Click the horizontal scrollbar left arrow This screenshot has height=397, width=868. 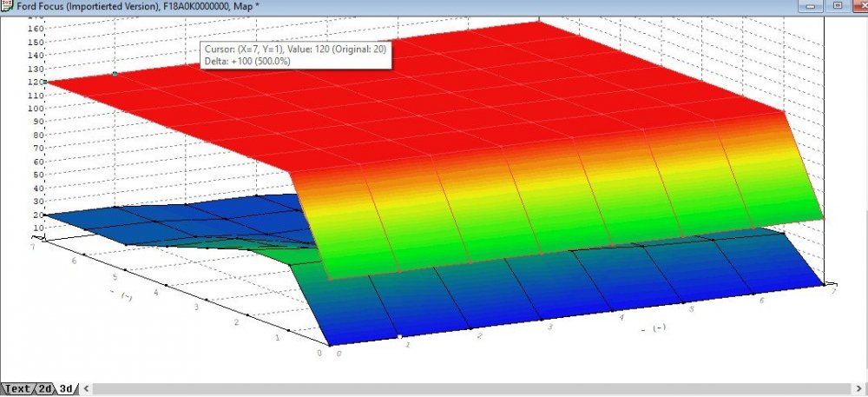point(86,388)
